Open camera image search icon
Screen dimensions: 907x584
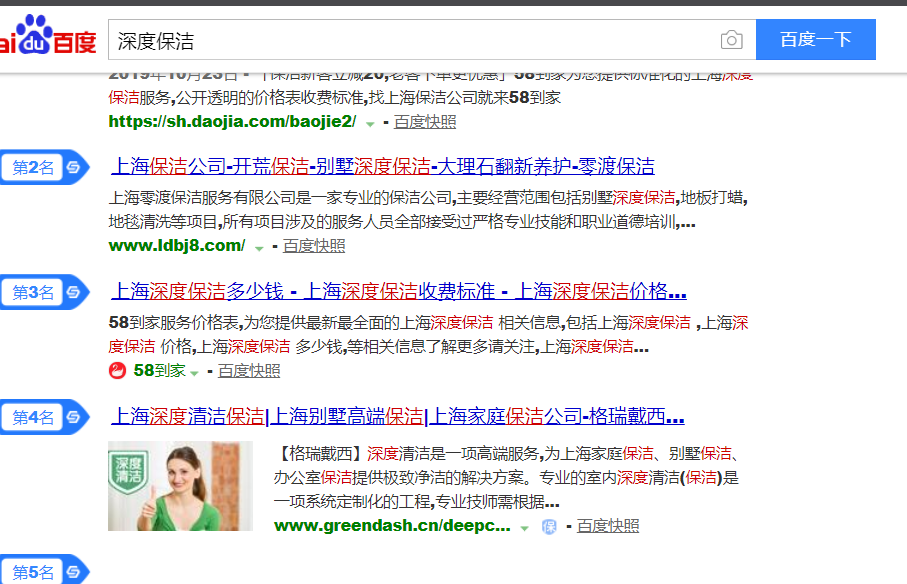pos(731,40)
